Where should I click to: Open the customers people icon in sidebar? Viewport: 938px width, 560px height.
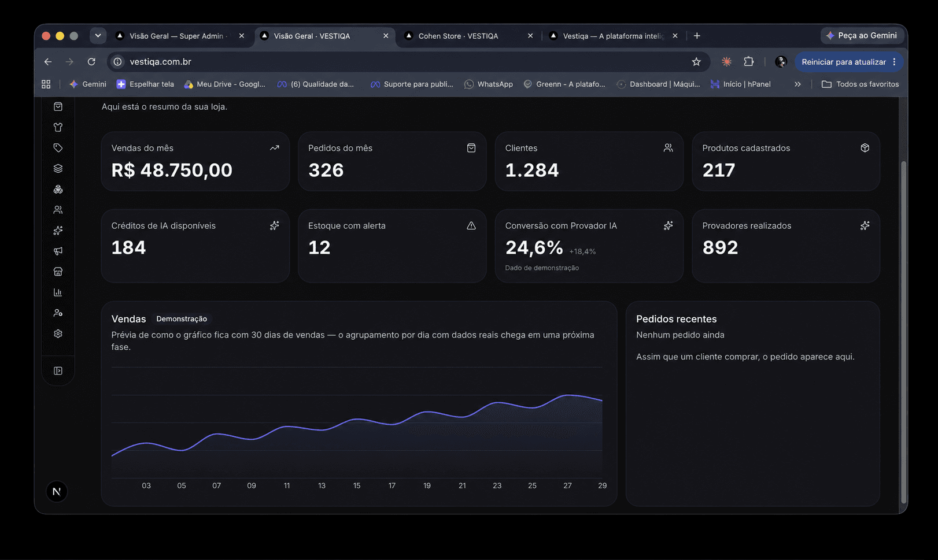pos(58,210)
